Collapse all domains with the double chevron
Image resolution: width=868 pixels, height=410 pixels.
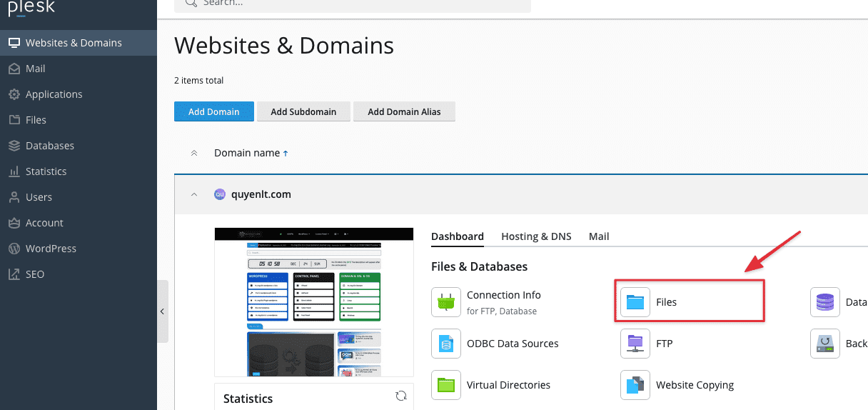[194, 153]
